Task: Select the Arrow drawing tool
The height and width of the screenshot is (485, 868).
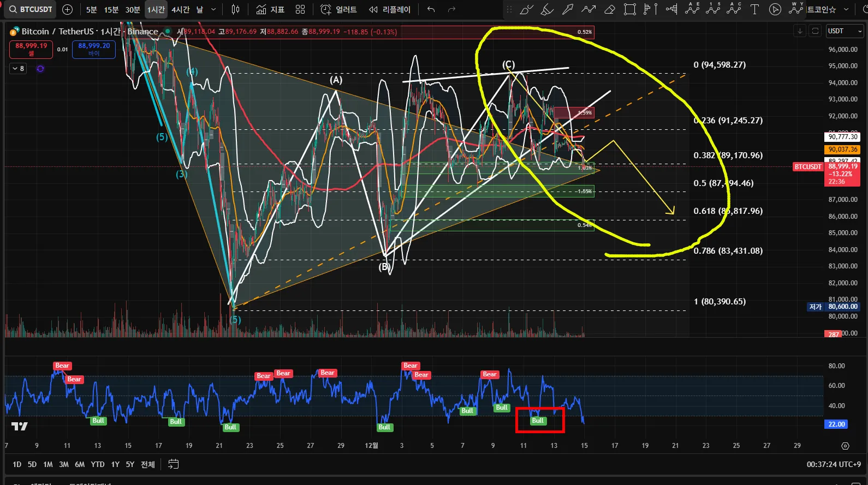Action: (x=568, y=9)
